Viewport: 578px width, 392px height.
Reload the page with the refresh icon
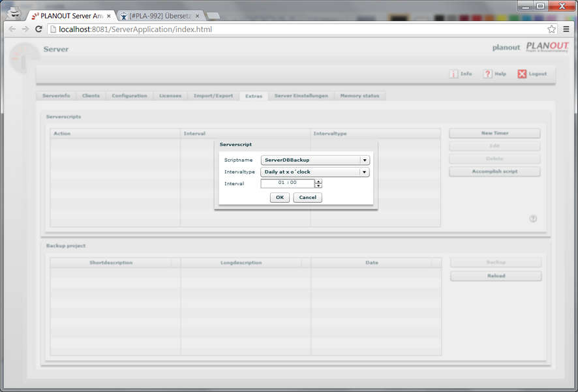pyautogui.click(x=38, y=29)
